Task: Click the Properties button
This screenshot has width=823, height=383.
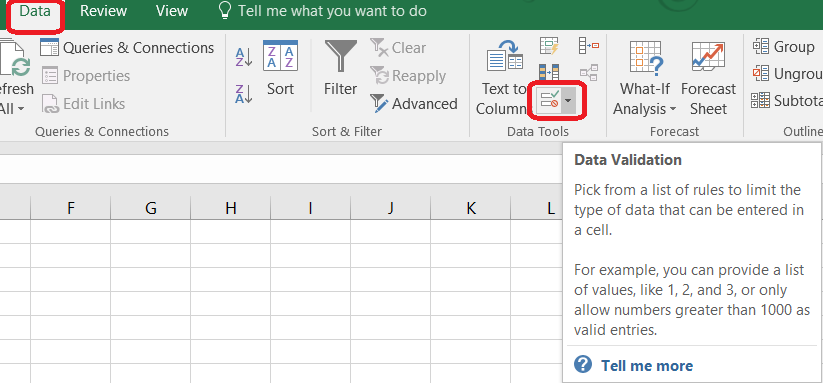Action: click(x=86, y=76)
